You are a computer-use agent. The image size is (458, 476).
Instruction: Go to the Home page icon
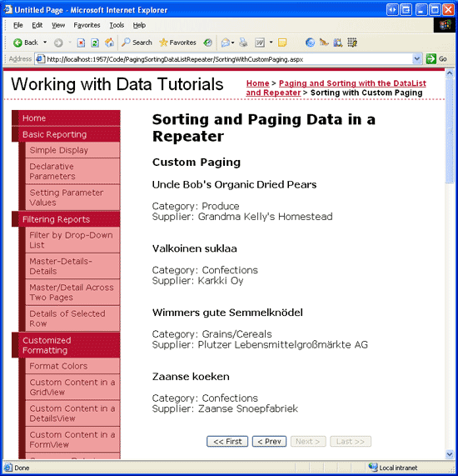[109, 43]
